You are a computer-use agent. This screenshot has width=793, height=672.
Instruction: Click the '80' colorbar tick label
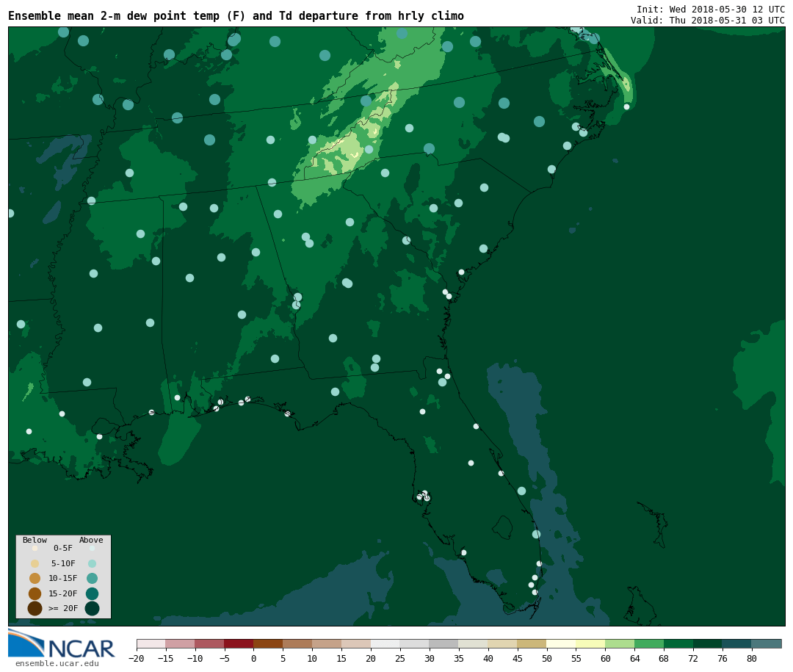752,658
